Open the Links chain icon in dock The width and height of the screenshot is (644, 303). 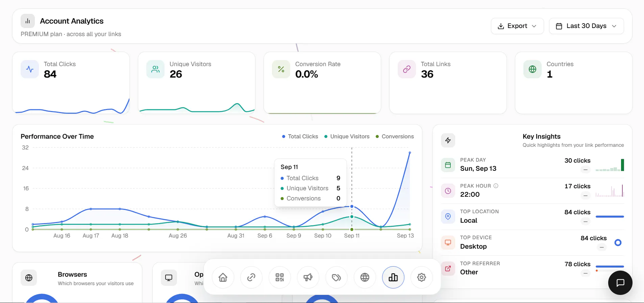point(251,277)
